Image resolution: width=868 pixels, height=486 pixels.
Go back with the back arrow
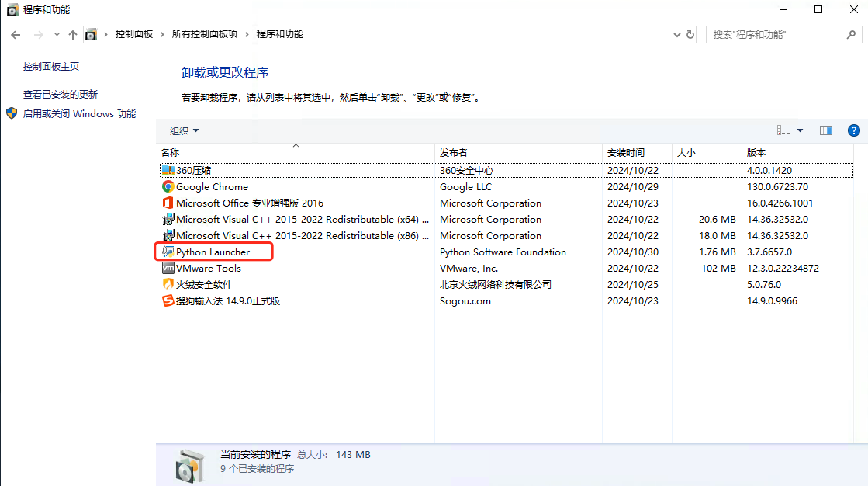(x=16, y=34)
